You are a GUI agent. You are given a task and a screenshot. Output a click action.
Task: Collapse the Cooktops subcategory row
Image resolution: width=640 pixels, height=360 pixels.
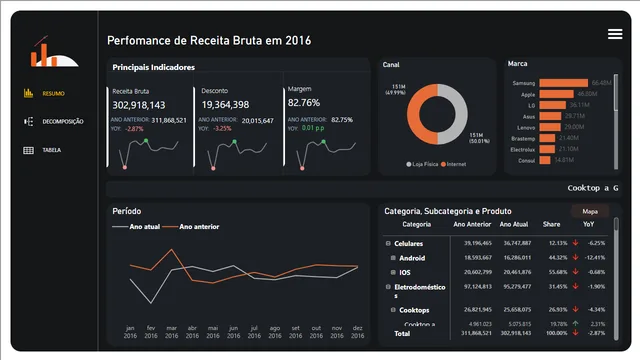(x=393, y=310)
